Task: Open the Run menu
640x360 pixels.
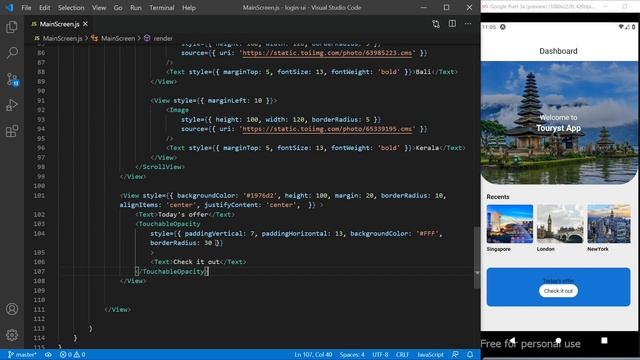Action: 136,8
